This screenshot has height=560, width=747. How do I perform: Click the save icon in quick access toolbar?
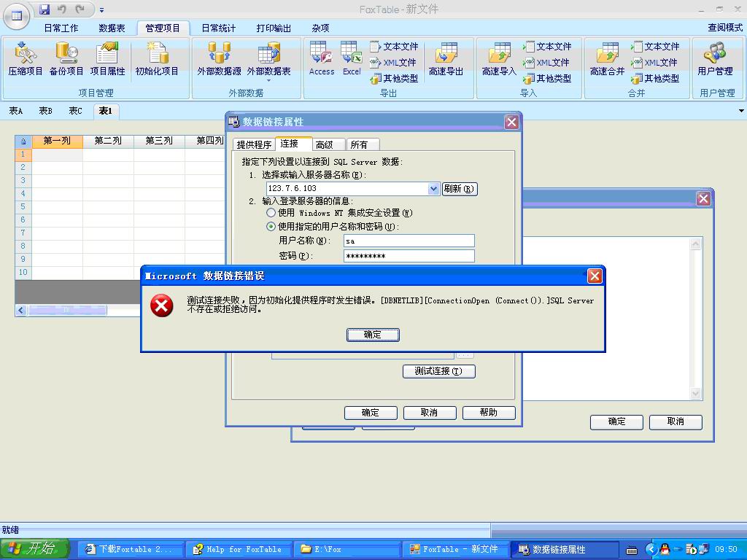[x=44, y=9]
